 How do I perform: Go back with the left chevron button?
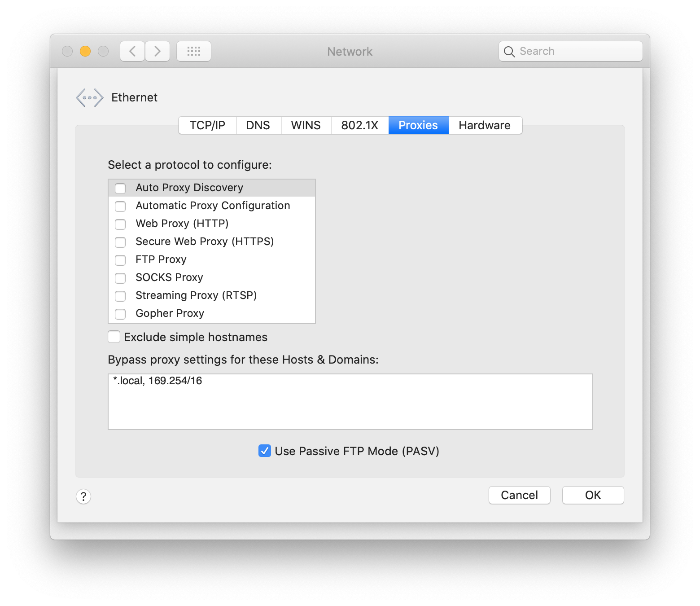(132, 51)
